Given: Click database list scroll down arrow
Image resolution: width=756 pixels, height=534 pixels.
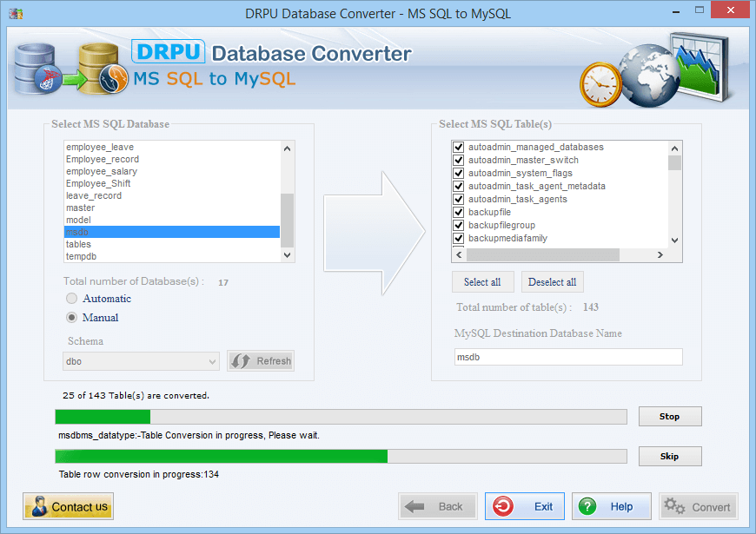Looking at the screenshot, I should (x=288, y=255).
